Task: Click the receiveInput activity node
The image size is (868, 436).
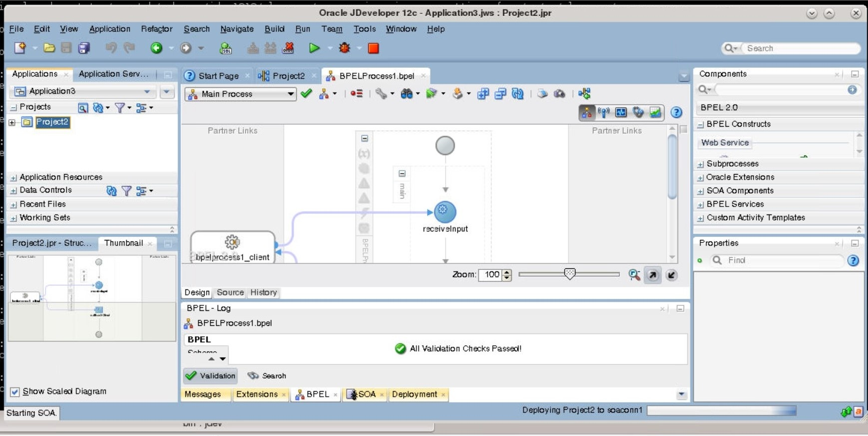Action: click(x=445, y=212)
